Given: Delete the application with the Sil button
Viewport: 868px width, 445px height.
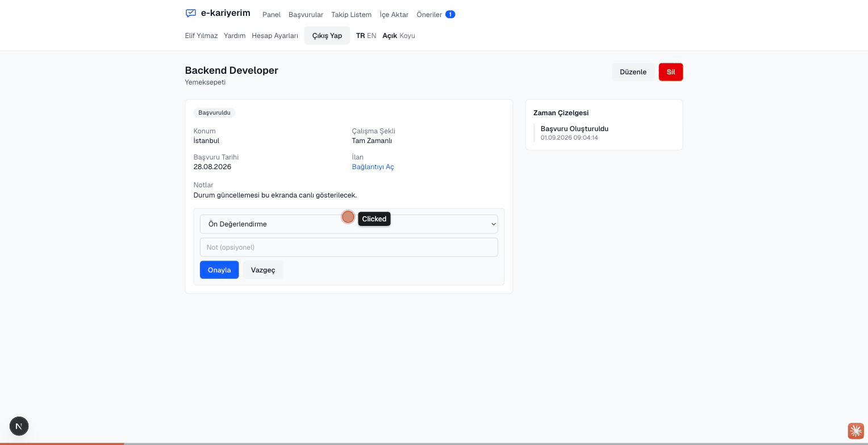Looking at the screenshot, I should point(671,72).
